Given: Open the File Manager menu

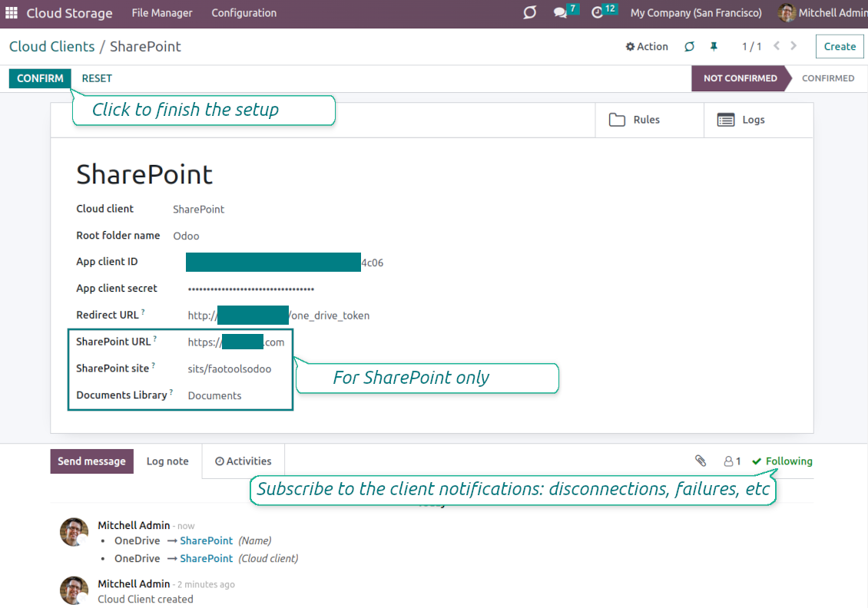Looking at the screenshot, I should coord(161,13).
